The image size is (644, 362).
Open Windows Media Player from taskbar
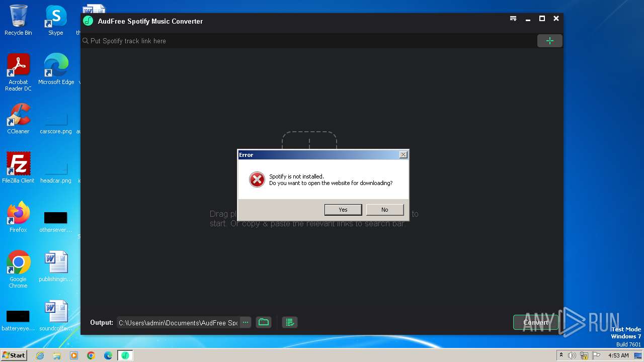(x=74, y=355)
